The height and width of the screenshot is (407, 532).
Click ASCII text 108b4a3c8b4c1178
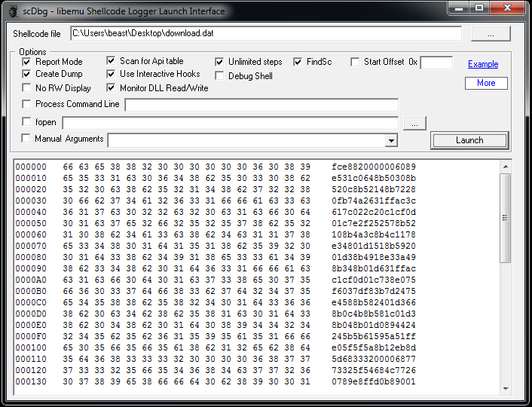pos(374,234)
